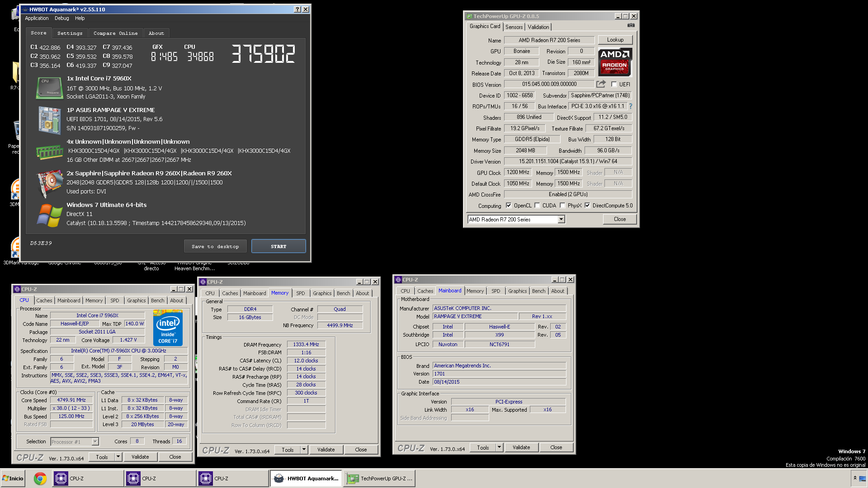Toggle the OpenCL checkbox
The width and height of the screenshot is (868, 488).
point(509,206)
